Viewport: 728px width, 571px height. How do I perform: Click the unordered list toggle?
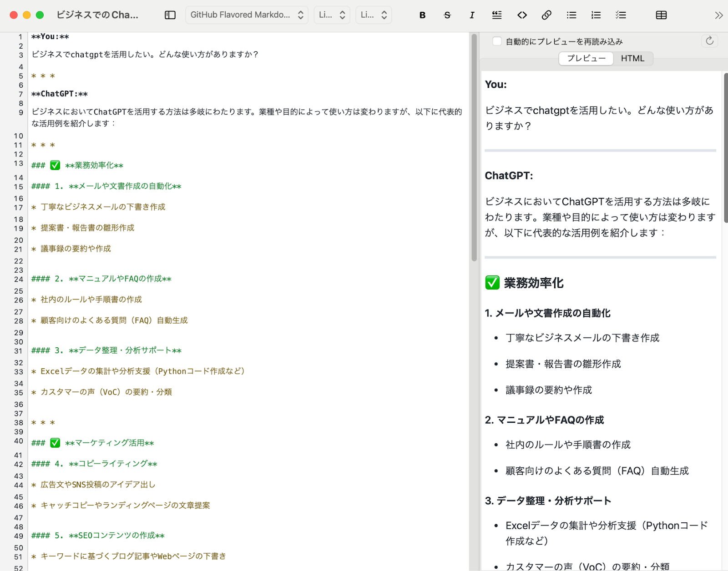click(x=571, y=15)
